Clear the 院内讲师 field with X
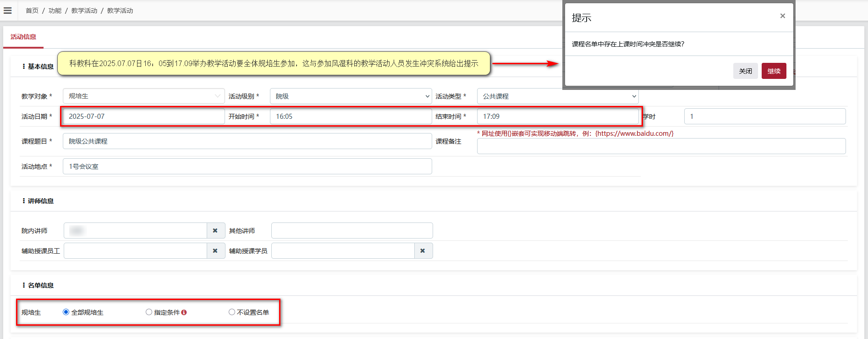This screenshot has width=868, height=339. (x=215, y=231)
